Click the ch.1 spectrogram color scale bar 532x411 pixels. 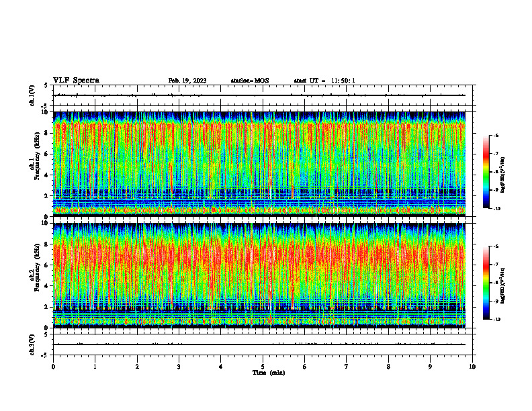pyautogui.click(x=486, y=172)
